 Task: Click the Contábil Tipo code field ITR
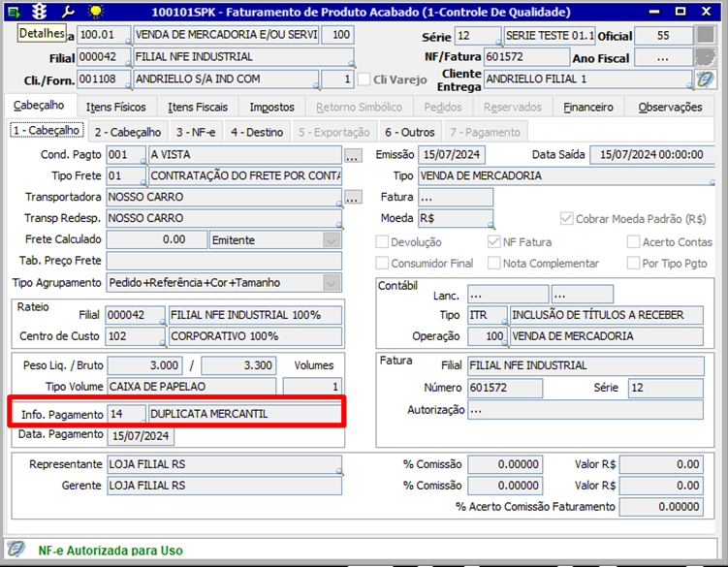point(488,315)
